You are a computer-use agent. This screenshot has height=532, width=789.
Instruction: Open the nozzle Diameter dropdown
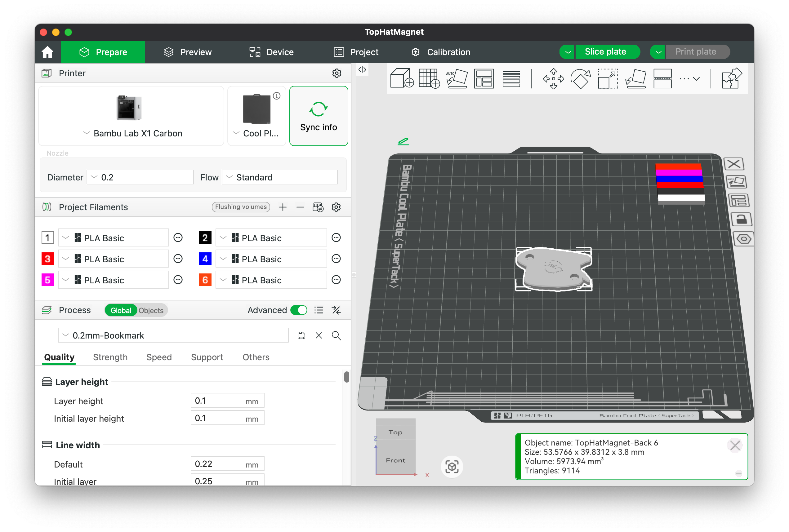coord(140,177)
